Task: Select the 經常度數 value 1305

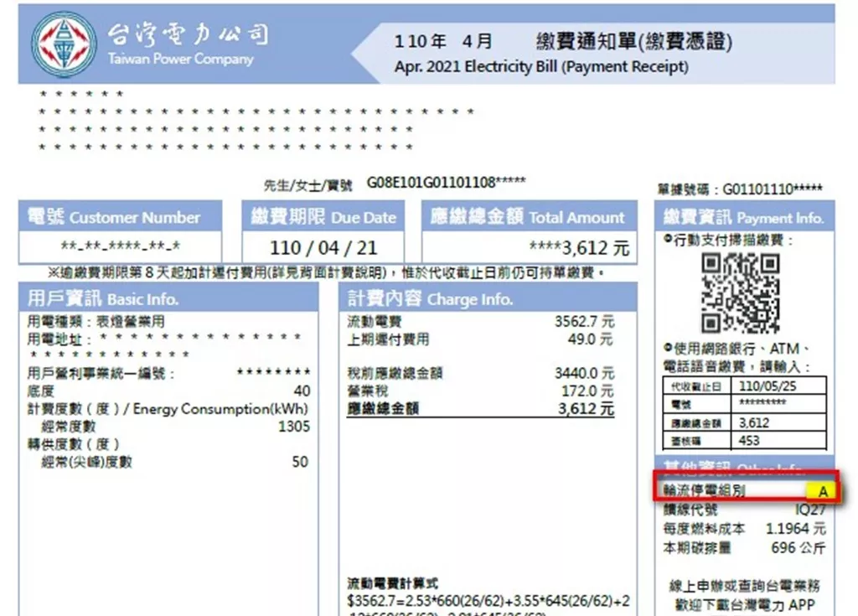Action: (x=294, y=427)
